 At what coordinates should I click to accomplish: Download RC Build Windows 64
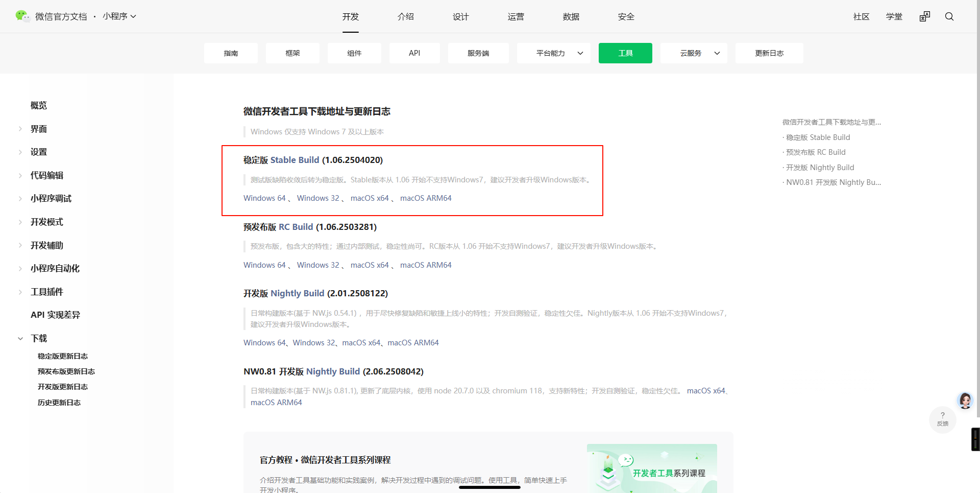[x=264, y=265]
